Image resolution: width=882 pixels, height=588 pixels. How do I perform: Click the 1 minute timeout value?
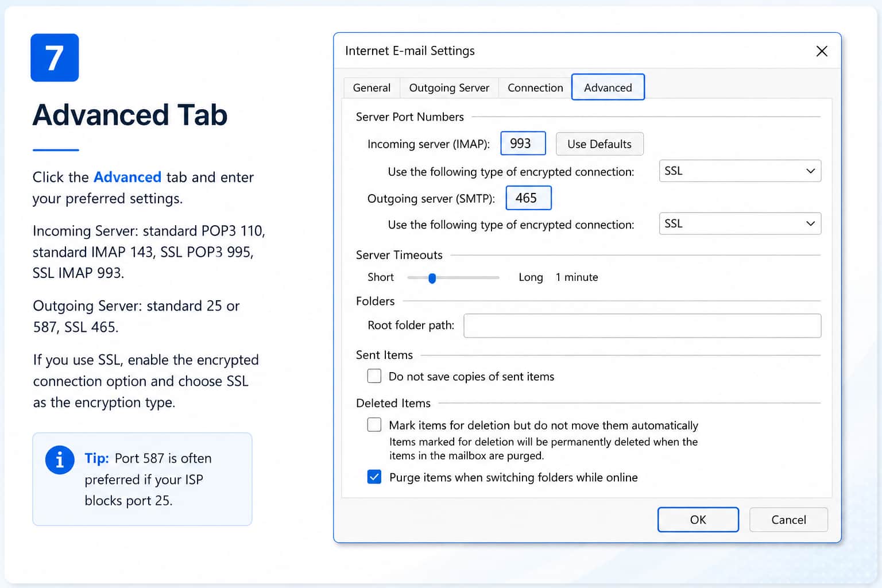[577, 277]
